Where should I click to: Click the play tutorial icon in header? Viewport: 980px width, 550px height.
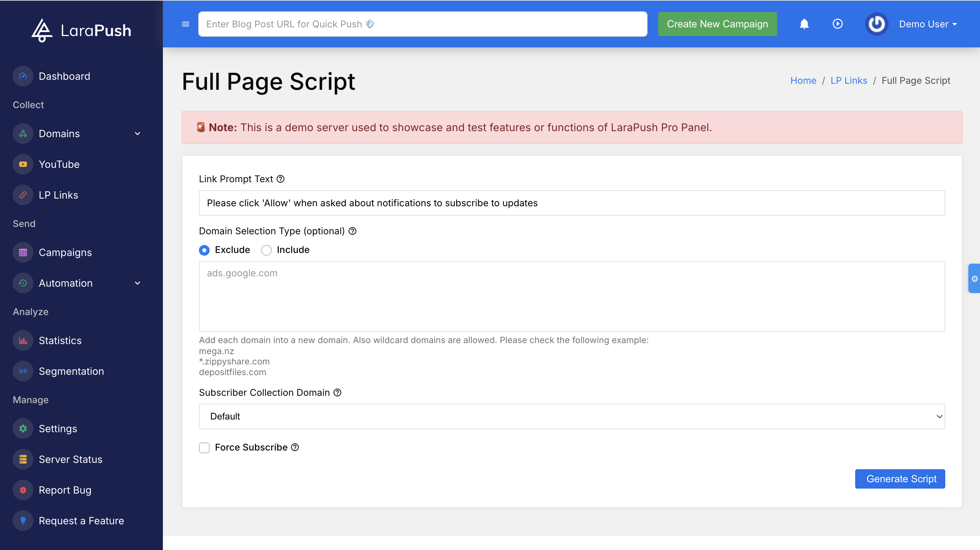[x=837, y=24]
